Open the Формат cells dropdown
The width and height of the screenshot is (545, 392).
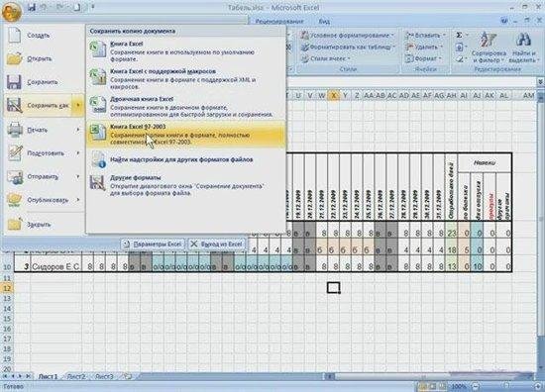pyautogui.click(x=423, y=58)
